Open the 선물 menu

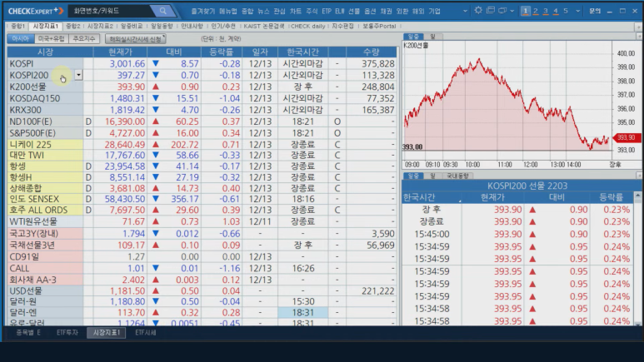tap(354, 11)
